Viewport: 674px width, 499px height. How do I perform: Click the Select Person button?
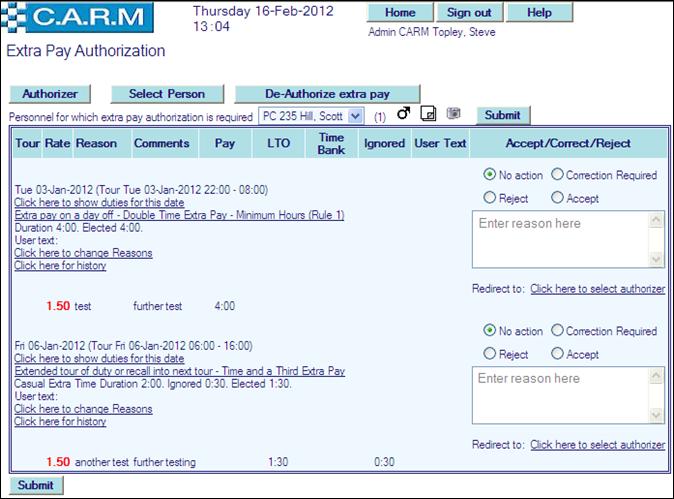[167, 94]
